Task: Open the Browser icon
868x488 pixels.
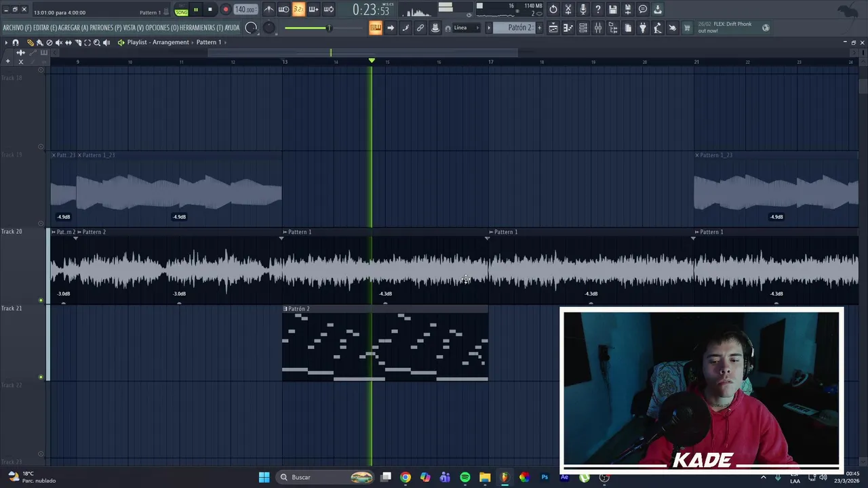Action: coord(613,28)
